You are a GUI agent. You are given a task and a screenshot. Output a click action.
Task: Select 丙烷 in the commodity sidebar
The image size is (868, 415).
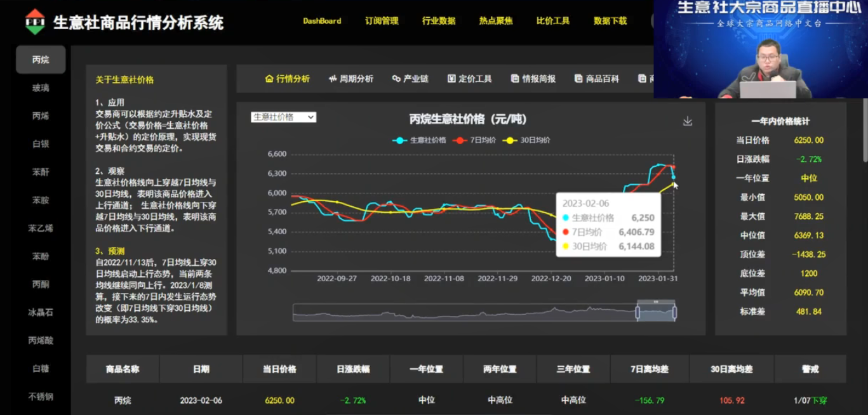coord(41,60)
